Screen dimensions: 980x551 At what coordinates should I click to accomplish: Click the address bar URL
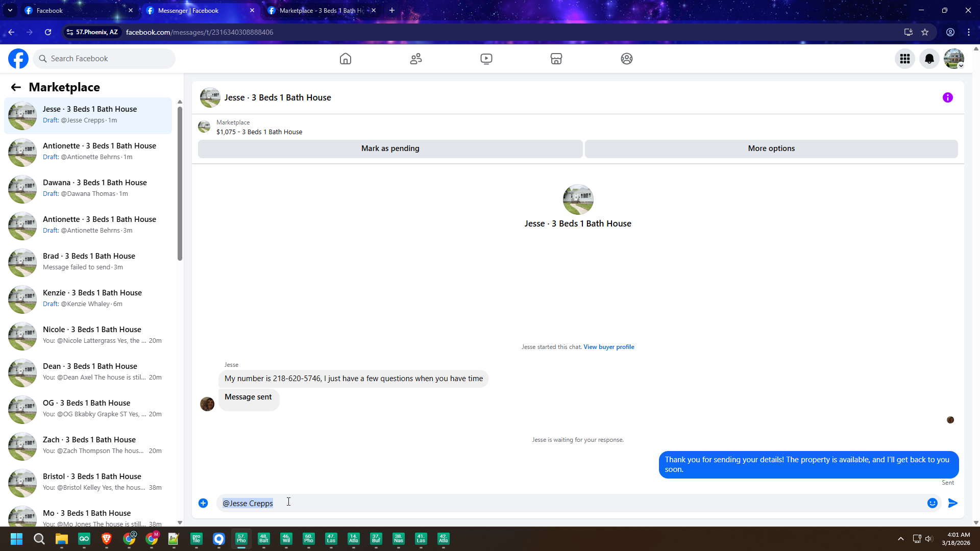pos(200,32)
